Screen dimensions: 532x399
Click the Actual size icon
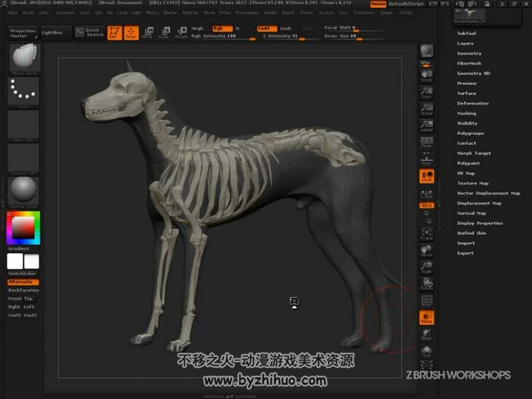pyautogui.click(x=426, y=109)
